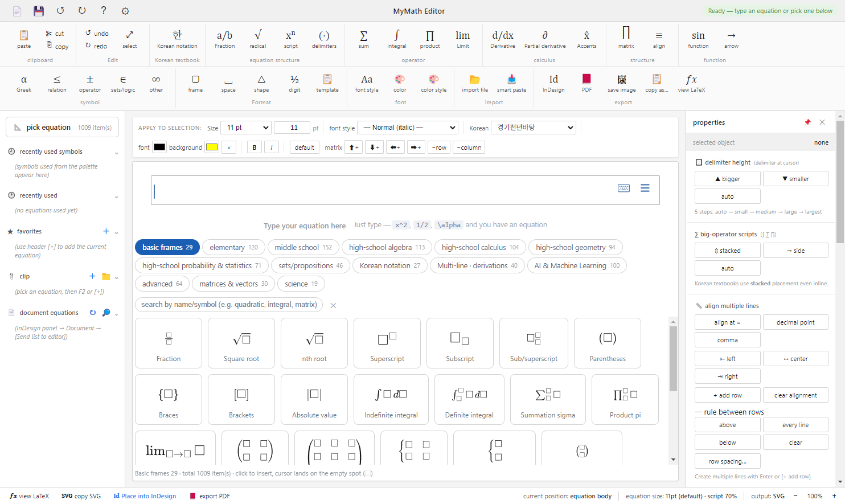Click the smart paste icon
845x504 pixels.
point(511,83)
